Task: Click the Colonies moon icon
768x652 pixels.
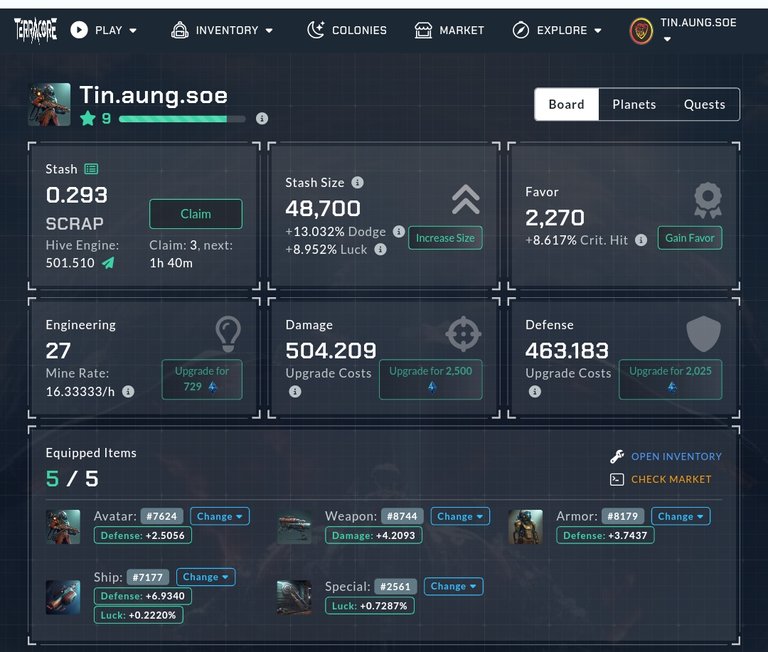Action: tap(315, 30)
